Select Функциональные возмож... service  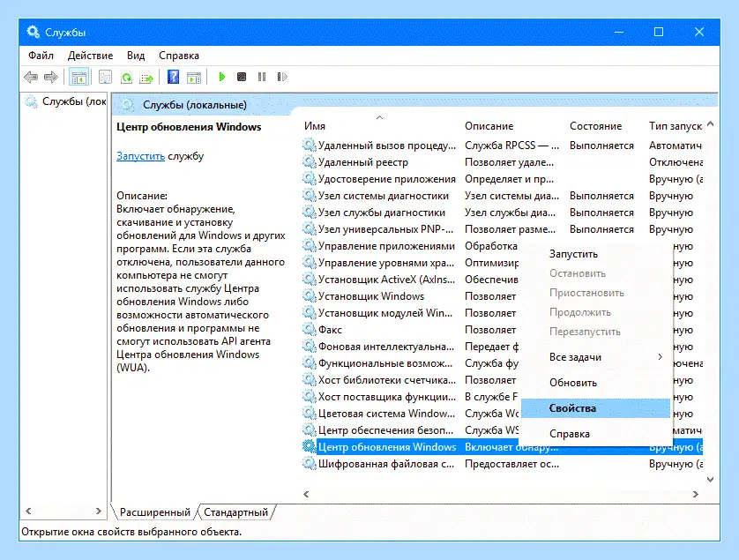pos(385,363)
